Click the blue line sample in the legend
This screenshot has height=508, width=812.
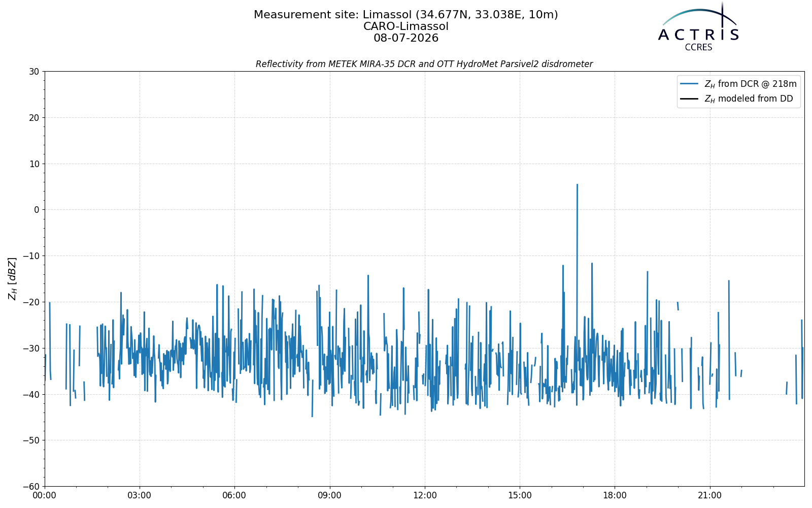(689, 84)
